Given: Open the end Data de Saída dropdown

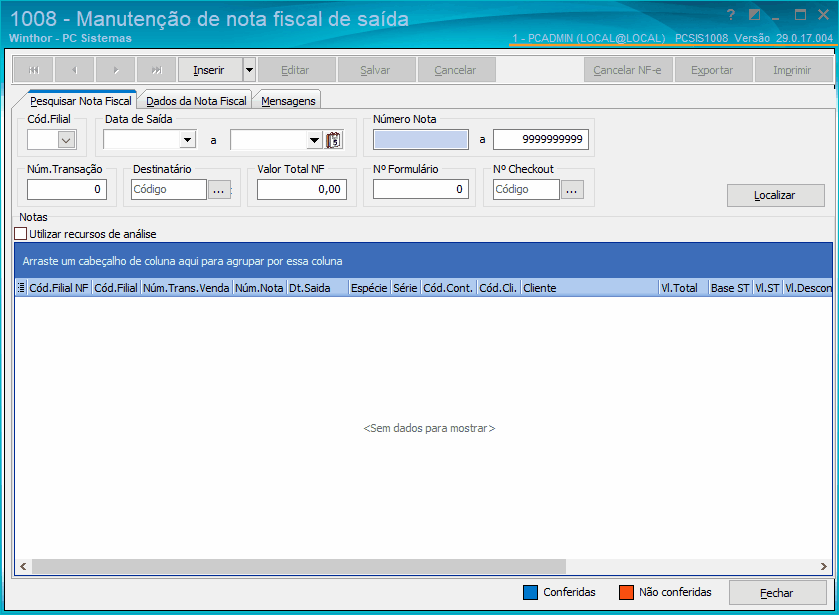Looking at the screenshot, I should coord(315,140).
